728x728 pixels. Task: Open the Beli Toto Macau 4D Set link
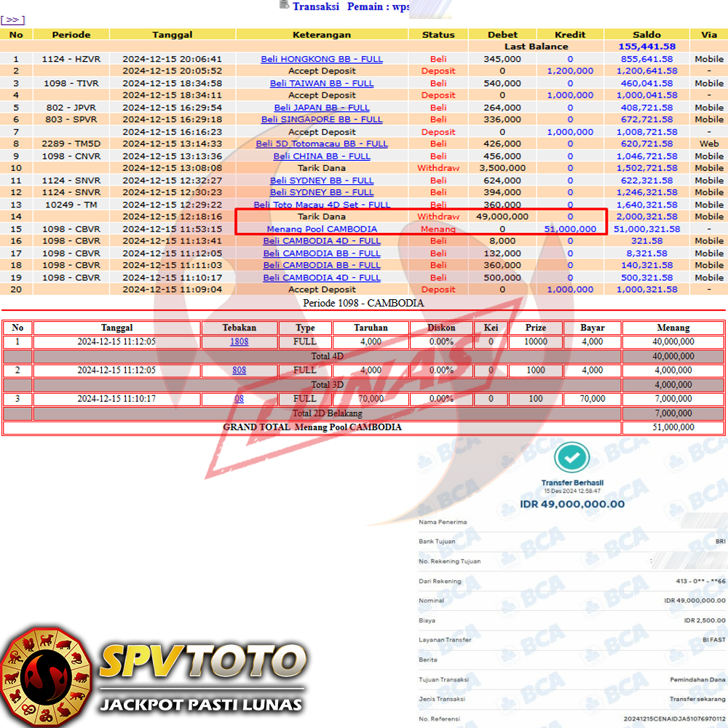[322, 205]
